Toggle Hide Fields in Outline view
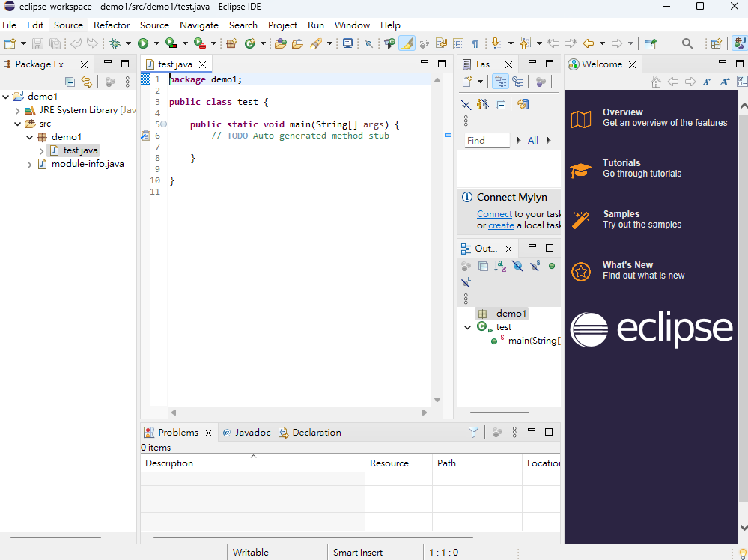 pos(517,266)
